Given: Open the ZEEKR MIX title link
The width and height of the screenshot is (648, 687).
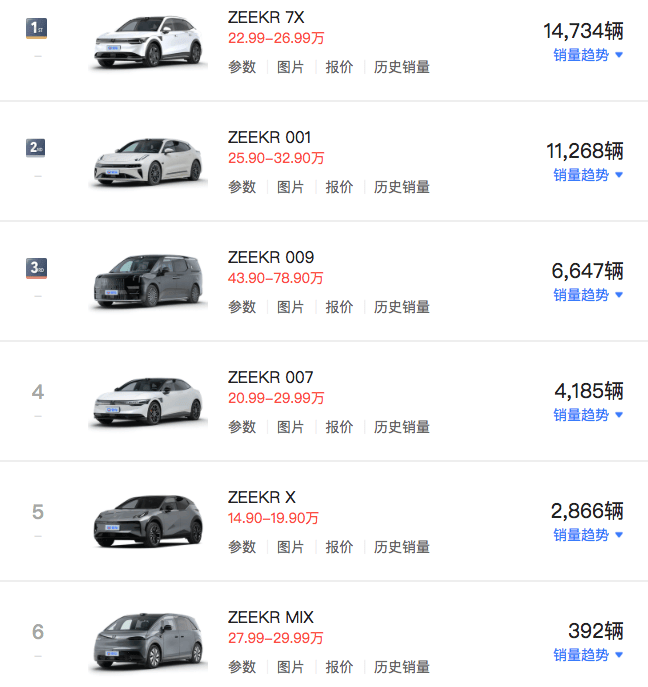Looking at the screenshot, I should pos(271,617).
